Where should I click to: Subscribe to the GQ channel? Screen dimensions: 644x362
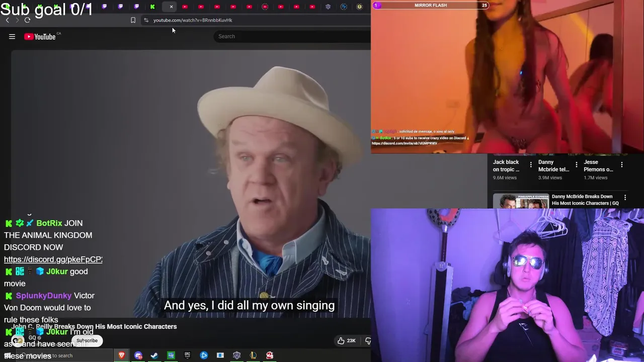point(87,340)
